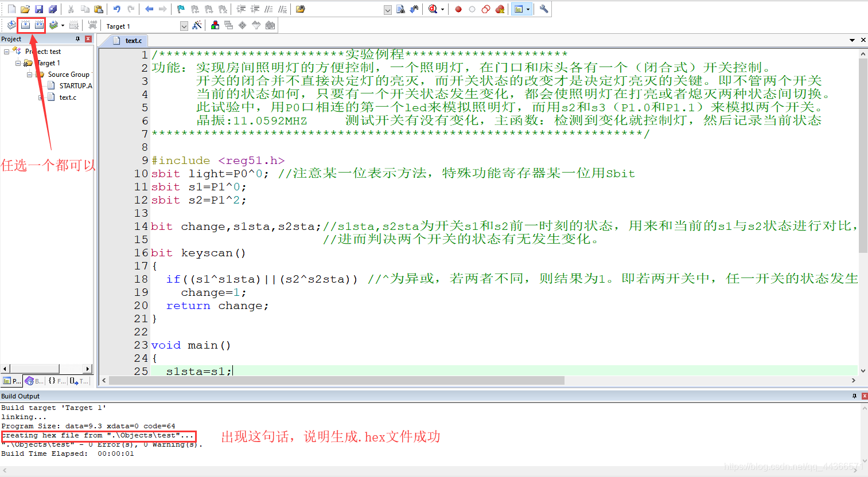Translate the current file

pos(11,25)
